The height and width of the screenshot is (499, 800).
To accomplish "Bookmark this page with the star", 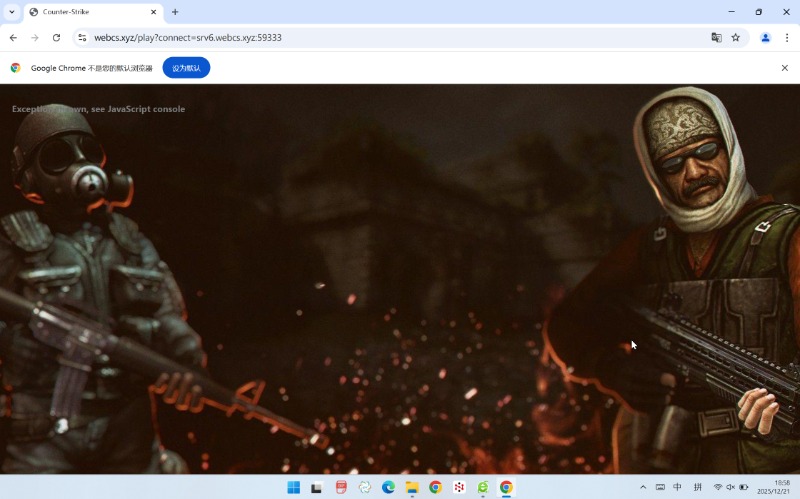I will 736,38.
